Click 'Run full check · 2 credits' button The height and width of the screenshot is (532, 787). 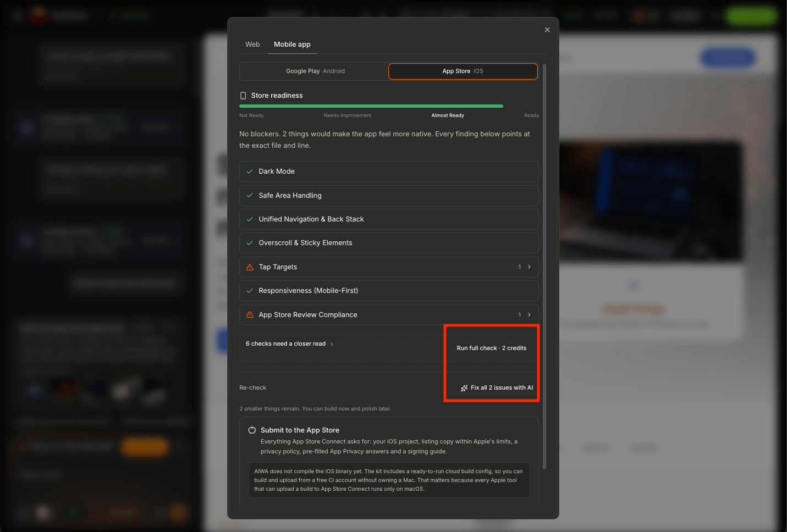coord(492,348)
